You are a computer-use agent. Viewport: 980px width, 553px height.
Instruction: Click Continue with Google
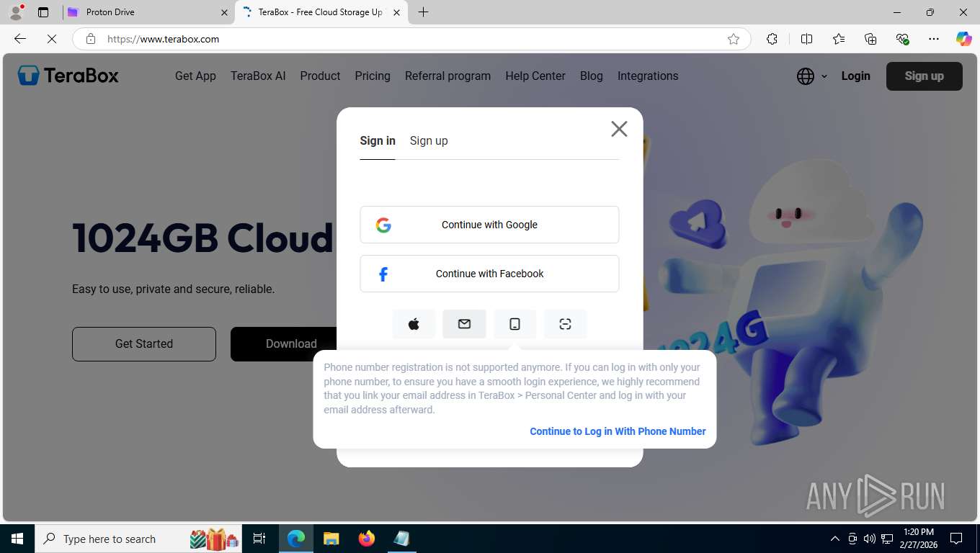pos(489,225)
